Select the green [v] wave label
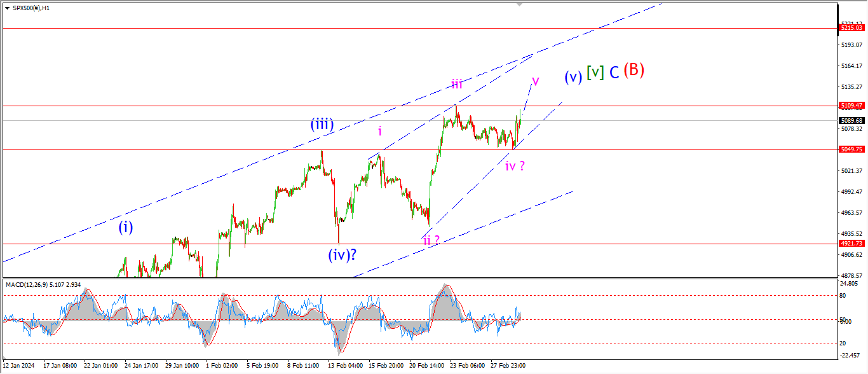This screenshot has width=868, height=374. [x=595, y=73]
